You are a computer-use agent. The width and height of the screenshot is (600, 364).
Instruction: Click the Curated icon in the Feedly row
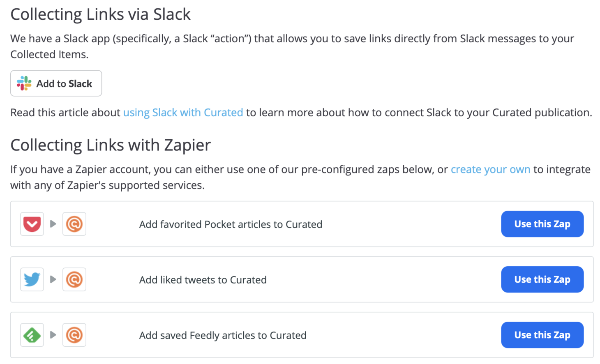[x=74, y=335]
